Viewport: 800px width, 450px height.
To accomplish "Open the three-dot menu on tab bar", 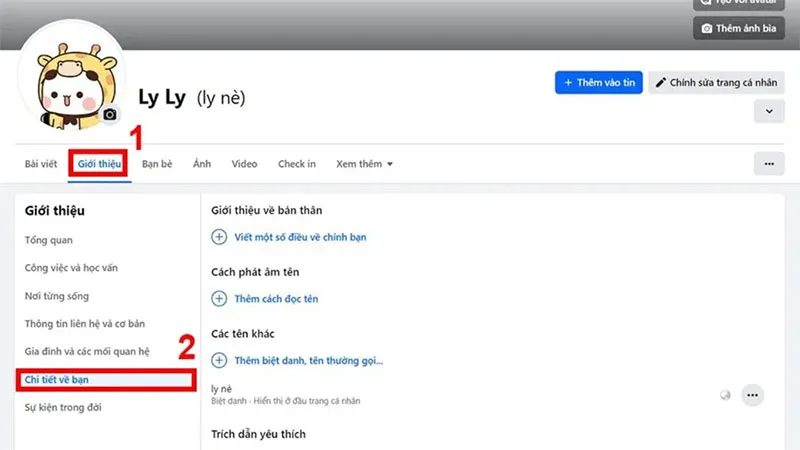I will [769, 164].
